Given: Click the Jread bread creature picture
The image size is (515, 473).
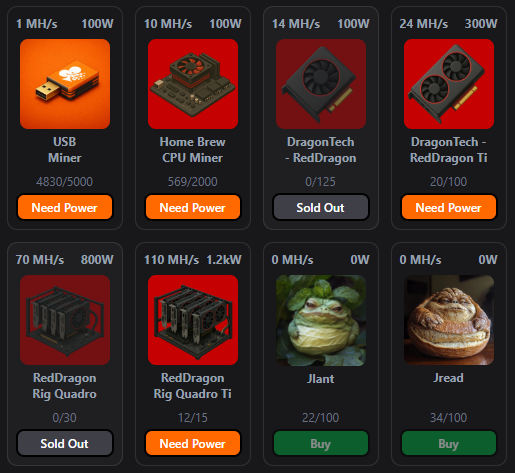Looking at the screenshot, I should pos(449,320).
